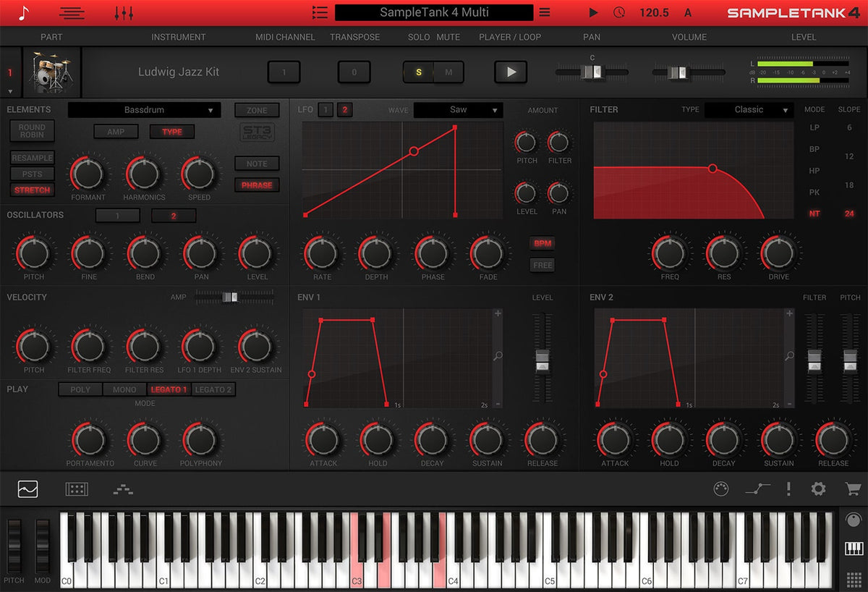Click the NOTE button

(257, 164)
